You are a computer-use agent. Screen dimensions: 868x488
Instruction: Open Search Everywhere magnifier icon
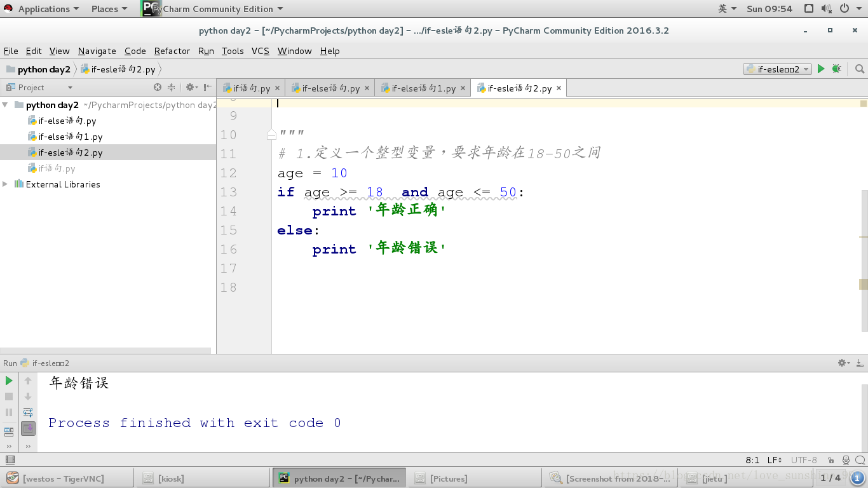tap(859, 69)
